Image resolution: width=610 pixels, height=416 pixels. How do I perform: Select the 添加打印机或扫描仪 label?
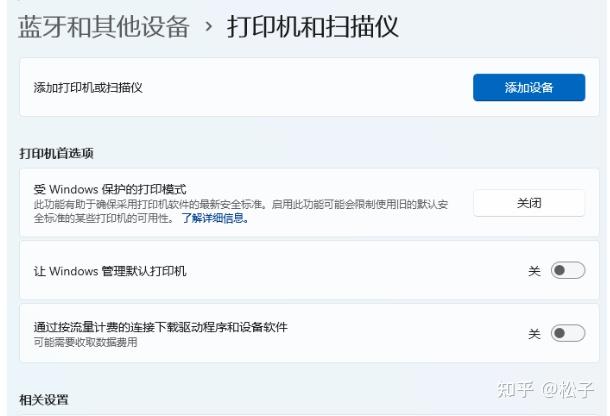[88, 88]
